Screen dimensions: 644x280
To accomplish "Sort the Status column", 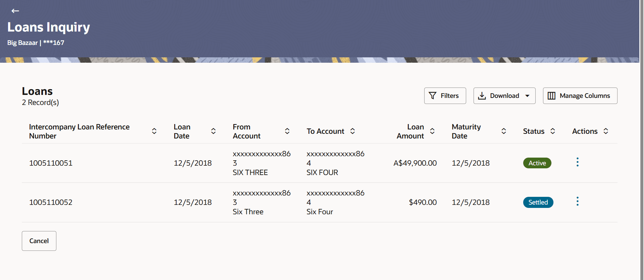I will [553, 131].
